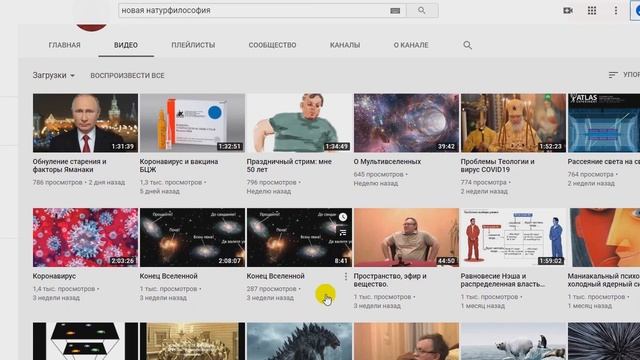Viewport: 640px width, 360px height.
Task: Open three-dot menu for 8:41 Конец Вселенной video
Action: (346, 277)
